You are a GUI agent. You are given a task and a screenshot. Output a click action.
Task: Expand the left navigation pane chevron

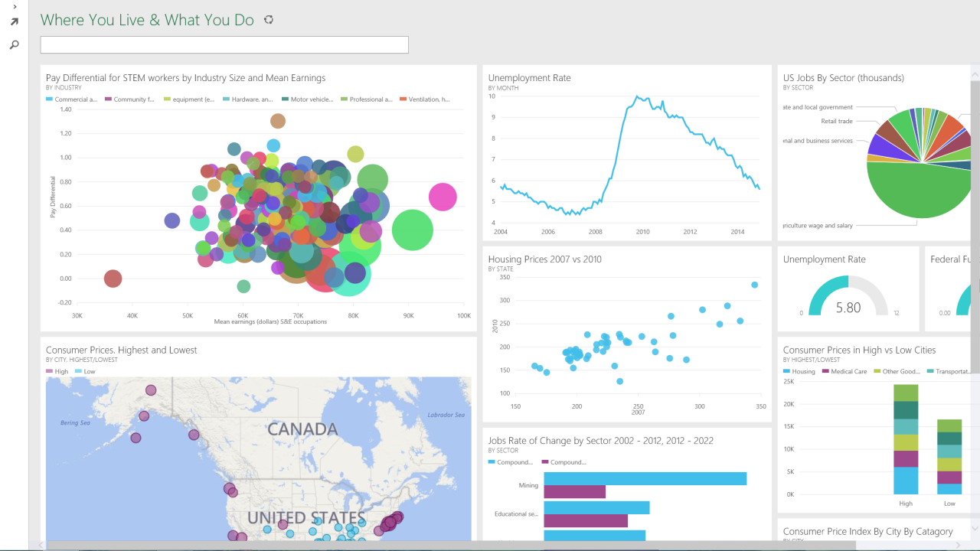pos(15,6)
